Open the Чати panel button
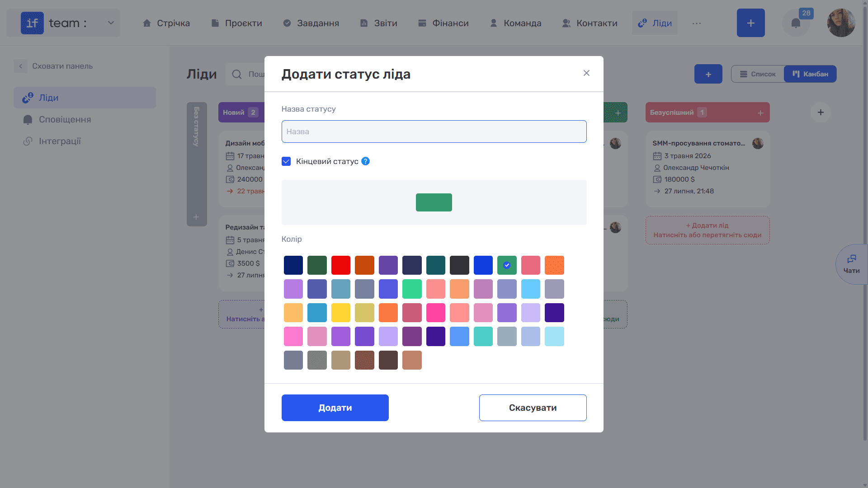This screenshot has width=868, height=488. [x=851, y=264]
